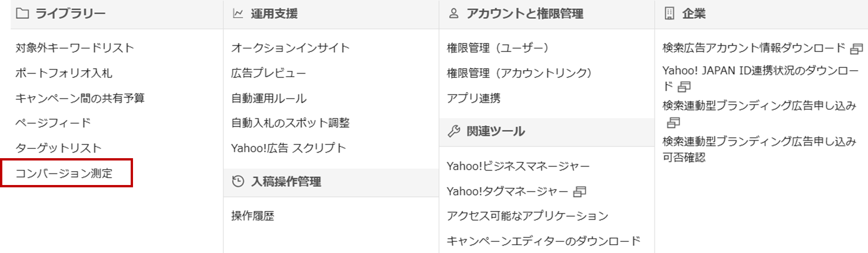The height and width of the screenshot is (253, 868).
Task: Click the ライブラリー folder icon
Action: point(22,14)
